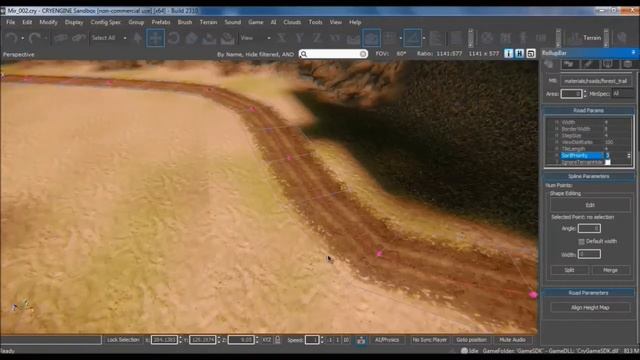640x360 pixels.
Task: Open the Clouds menu
Action: (x=292, y=22)
